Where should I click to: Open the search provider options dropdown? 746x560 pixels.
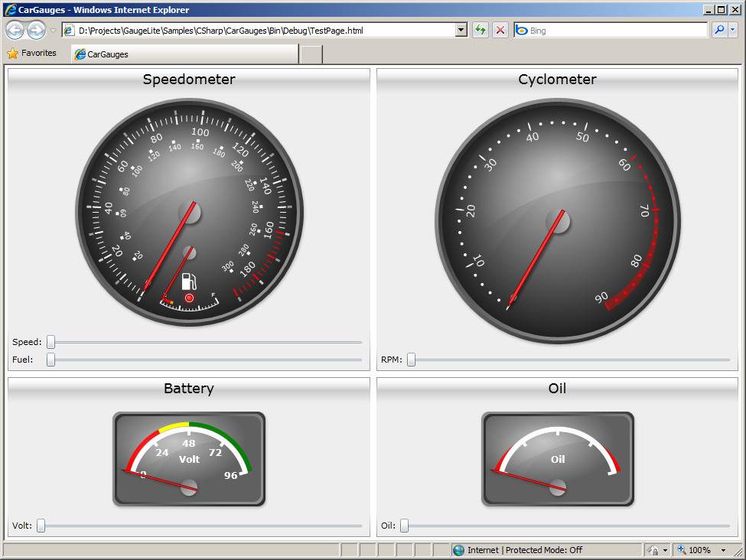733,30
